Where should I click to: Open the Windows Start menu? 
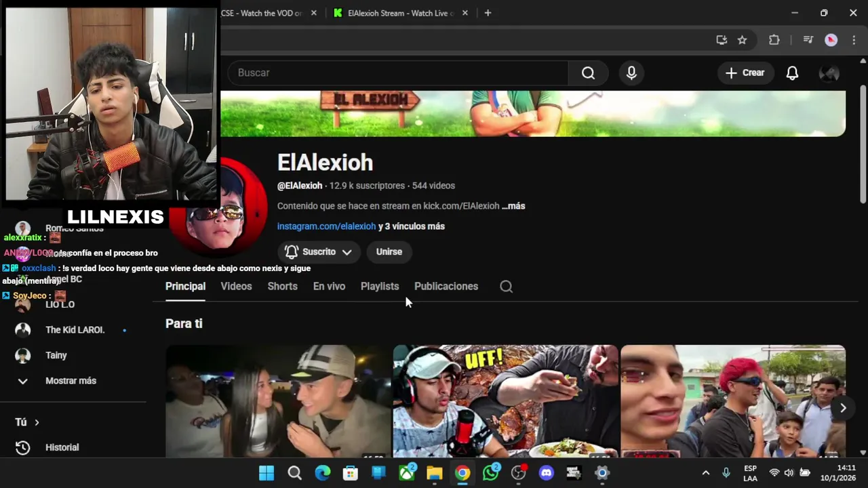point(267,473)
